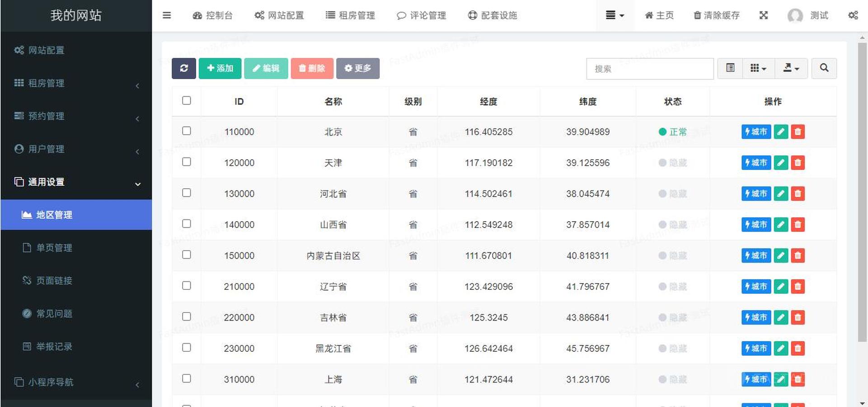Click the refresh table icon button
This screenshot has height=407, width=868.
tap(183, 68)
